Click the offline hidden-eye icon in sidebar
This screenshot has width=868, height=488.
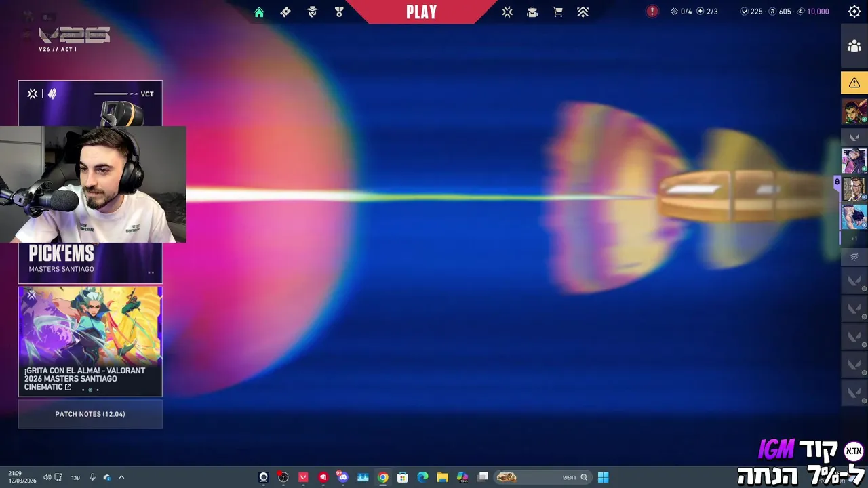(854, 258)
